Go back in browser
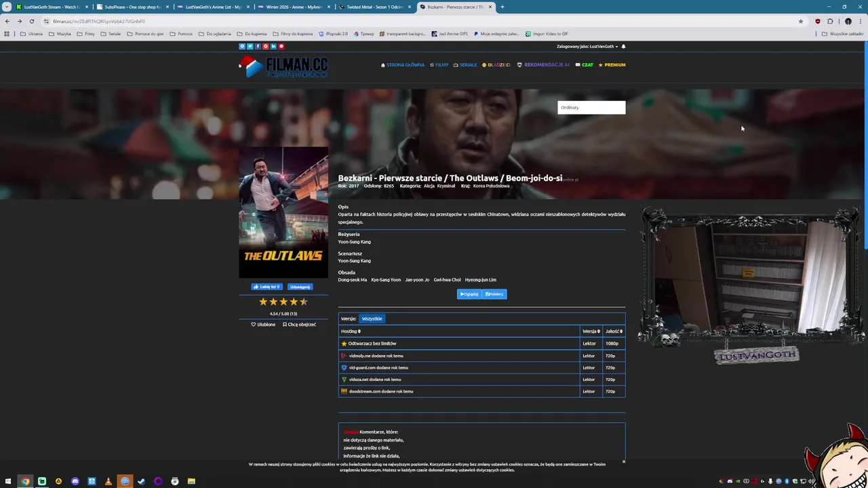Screen dimensions: 868x488 pos(7,21)
